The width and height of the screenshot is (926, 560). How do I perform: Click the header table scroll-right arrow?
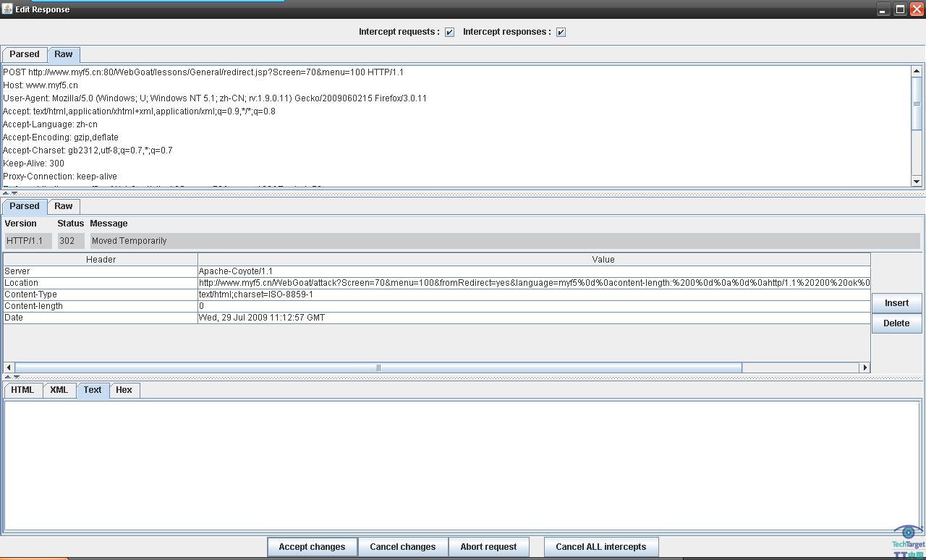(x=865, y=368)
